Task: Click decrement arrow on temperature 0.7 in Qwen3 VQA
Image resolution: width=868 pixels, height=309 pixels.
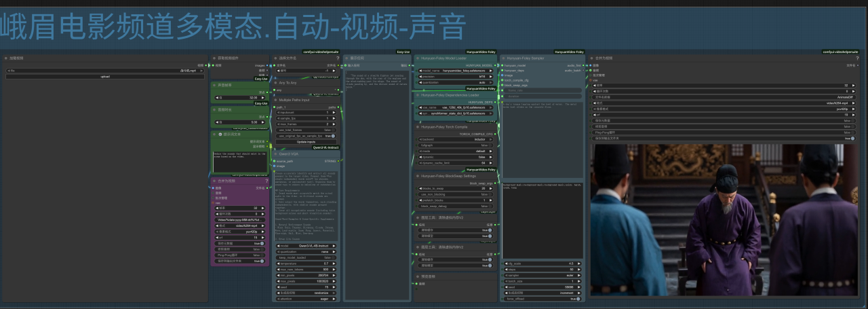Action: coord(277,263)
